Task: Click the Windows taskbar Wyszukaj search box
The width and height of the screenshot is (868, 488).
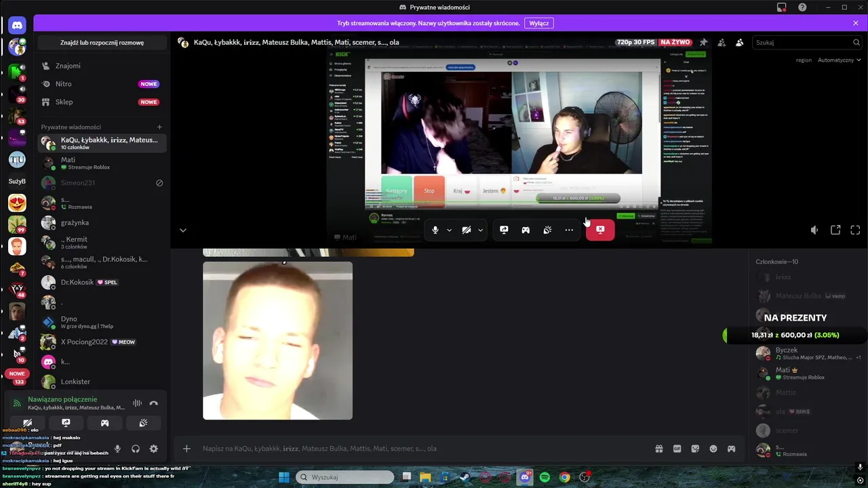Action: click(344, 477)
